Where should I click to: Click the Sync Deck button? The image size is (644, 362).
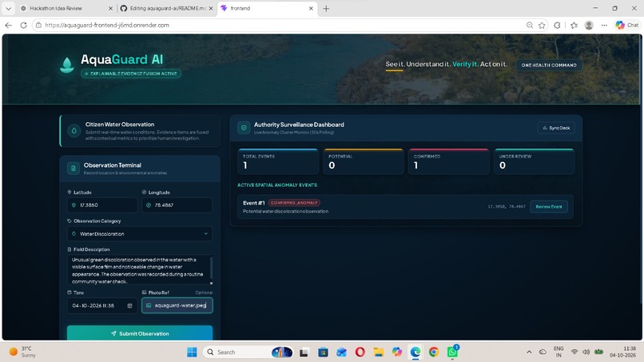click(x=556, y=128)
